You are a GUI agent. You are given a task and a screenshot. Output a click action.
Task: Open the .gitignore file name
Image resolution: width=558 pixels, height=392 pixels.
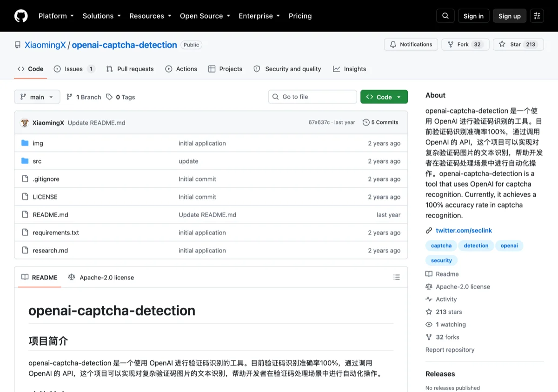coord(46,179)
